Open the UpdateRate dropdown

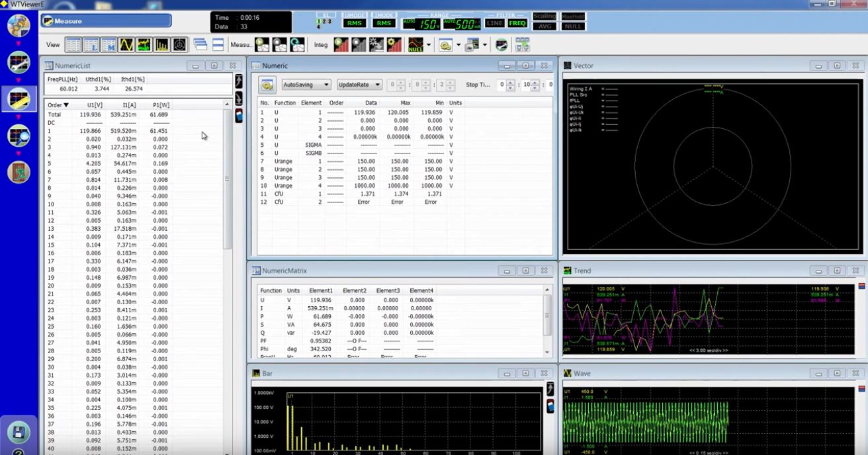coord(359,85)
